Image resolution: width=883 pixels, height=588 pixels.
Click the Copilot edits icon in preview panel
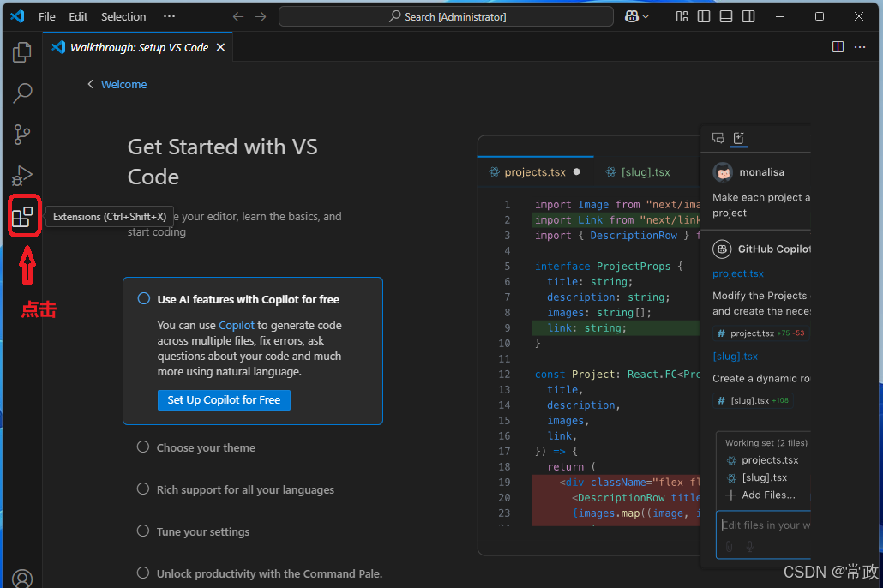click(739, 138)
